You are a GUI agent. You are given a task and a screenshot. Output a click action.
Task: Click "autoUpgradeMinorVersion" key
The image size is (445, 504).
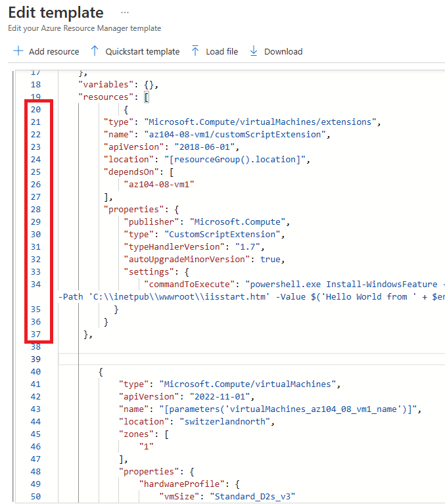[x=187, y=260]
